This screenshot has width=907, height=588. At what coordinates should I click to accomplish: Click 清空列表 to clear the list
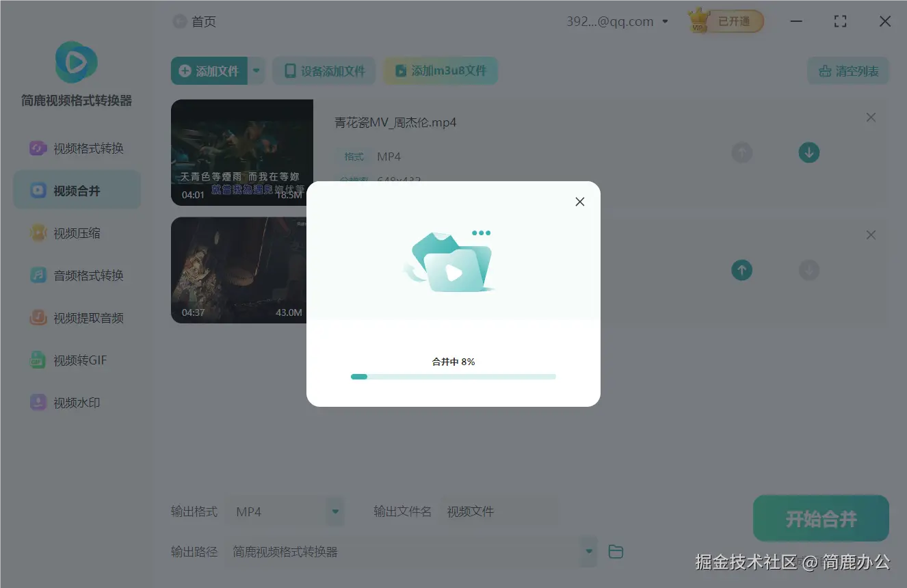(x=847, y=70)
